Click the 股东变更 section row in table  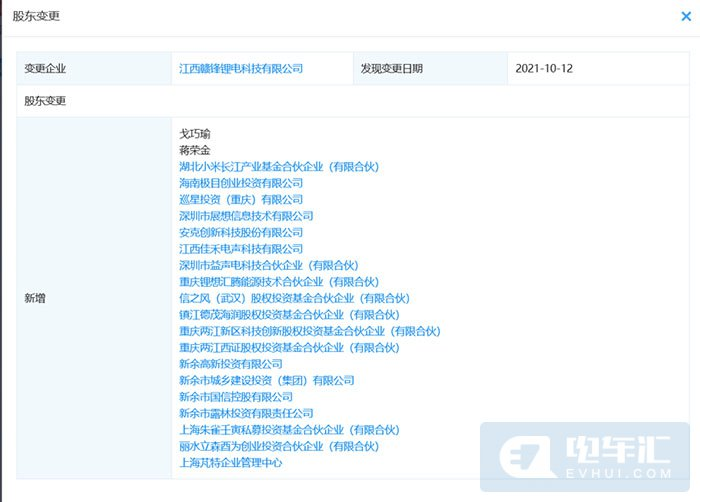353,101
